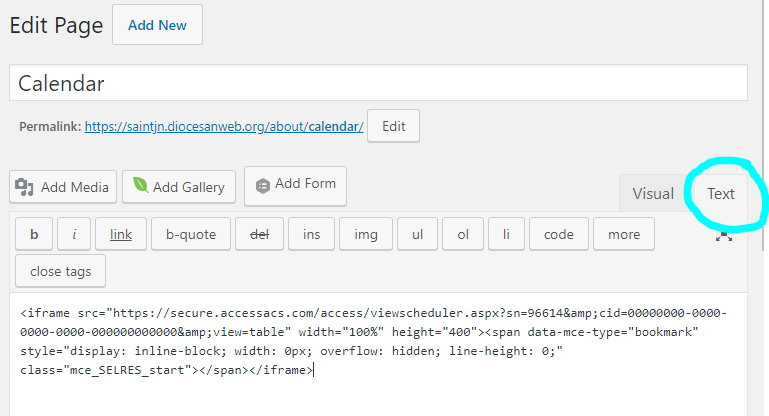The image size is (769, 416).
Task: Click the Add New page button
Action: [157, 25]
